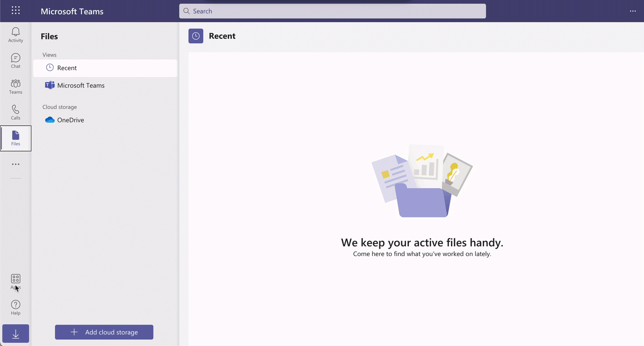Click the 'Files' pane heading
Image resolution: width=644 pixels, height=346 pixels.
click(49, 36)
